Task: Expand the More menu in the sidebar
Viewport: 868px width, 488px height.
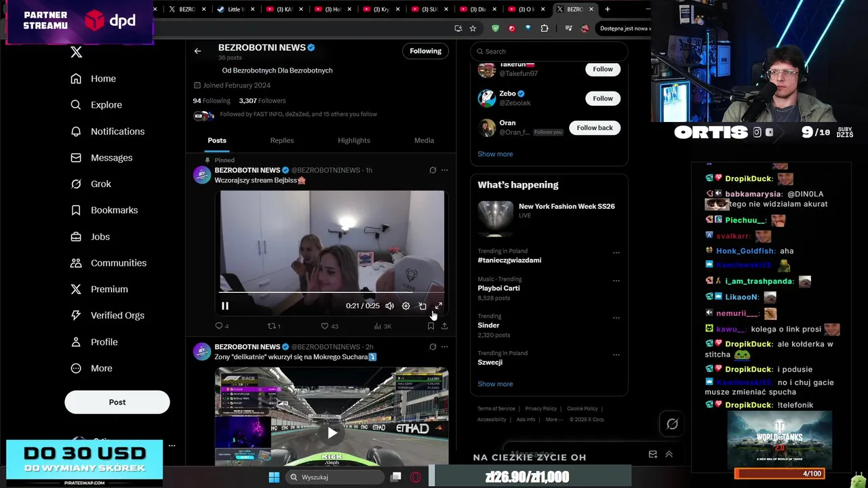Action: click(92, 368)
